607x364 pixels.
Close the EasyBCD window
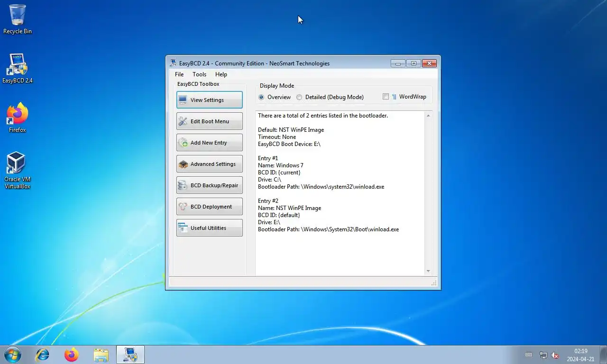(429, 64)
